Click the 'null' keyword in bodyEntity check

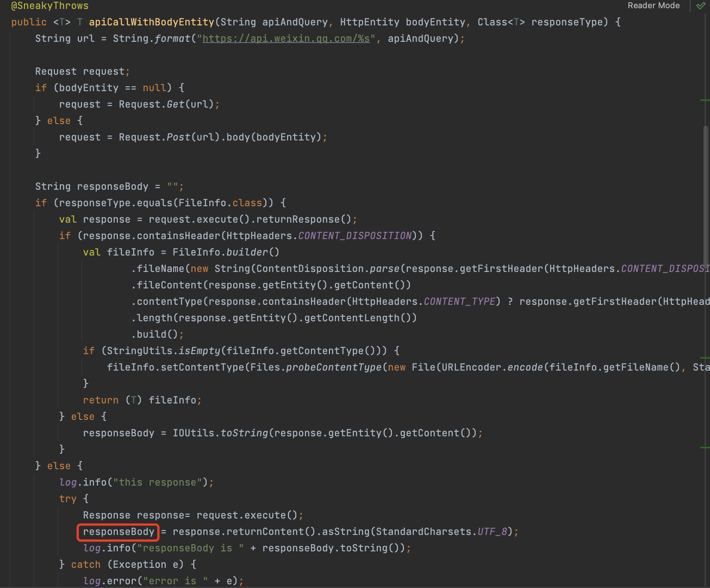pyautogui.click(x=154, y=88)
